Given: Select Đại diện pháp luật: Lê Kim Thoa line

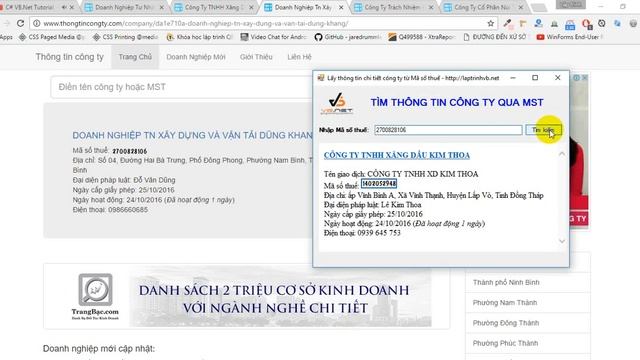Looking at the screenshot, I should [x=373, y=205].
